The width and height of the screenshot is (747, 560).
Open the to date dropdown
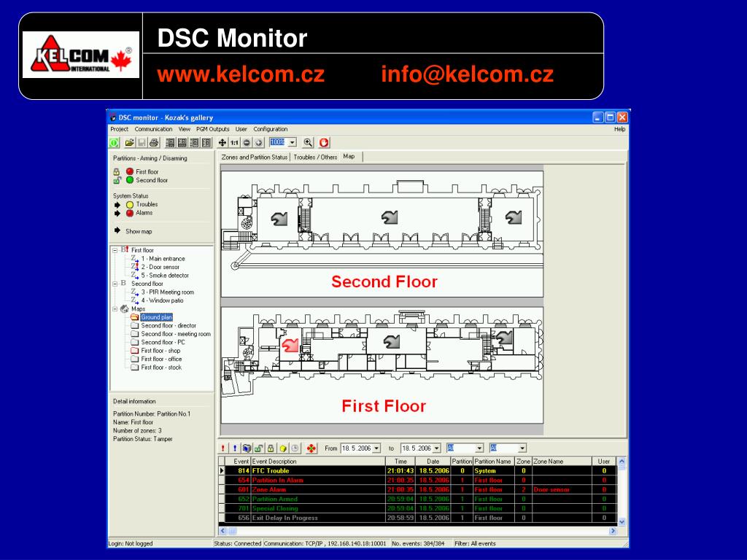(436, 448)
